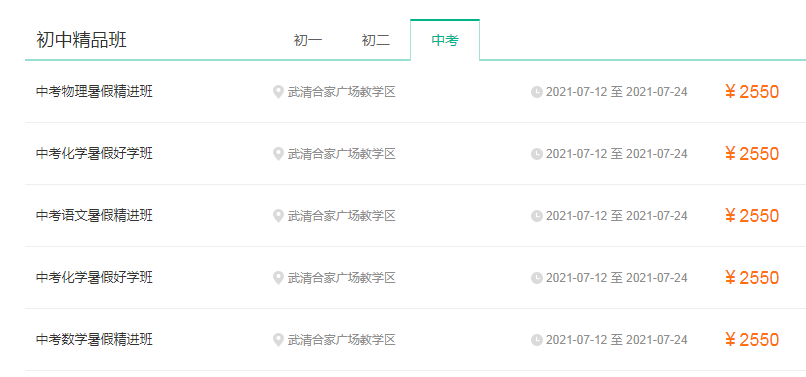Click clock icon in 中考物理暑假精进班 row
The width and height of the screenshot is (806, 377).
[537, 92]
